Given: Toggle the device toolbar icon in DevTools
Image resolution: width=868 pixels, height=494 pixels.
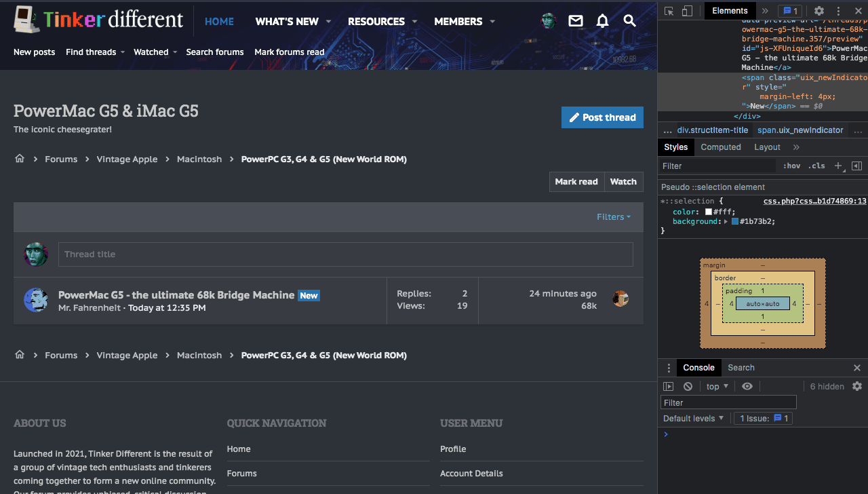Looking at the screenshot, I should 687,11.
